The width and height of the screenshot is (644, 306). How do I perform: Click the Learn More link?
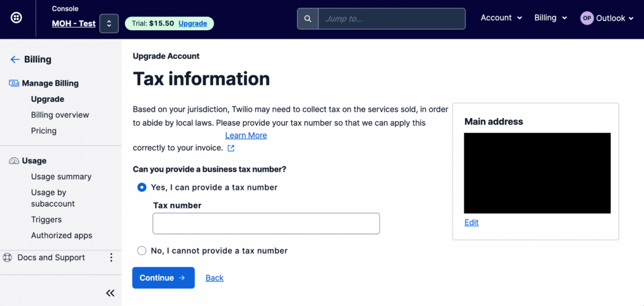point(246,135)
